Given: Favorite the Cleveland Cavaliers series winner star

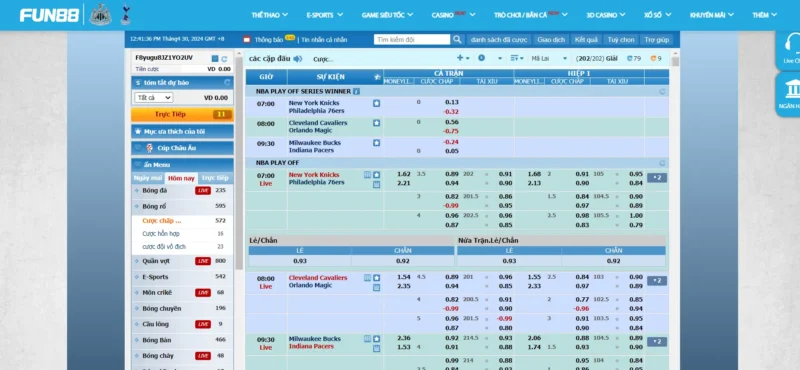Looking at the screenshot, I should pyautogui.click(x=377, y=123).
